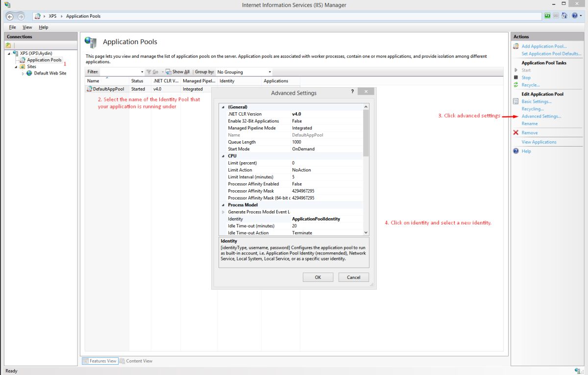Click OK in Advanced Settings dialog
The height and width of the screenshot is (375, 588).
coord(318,277)
